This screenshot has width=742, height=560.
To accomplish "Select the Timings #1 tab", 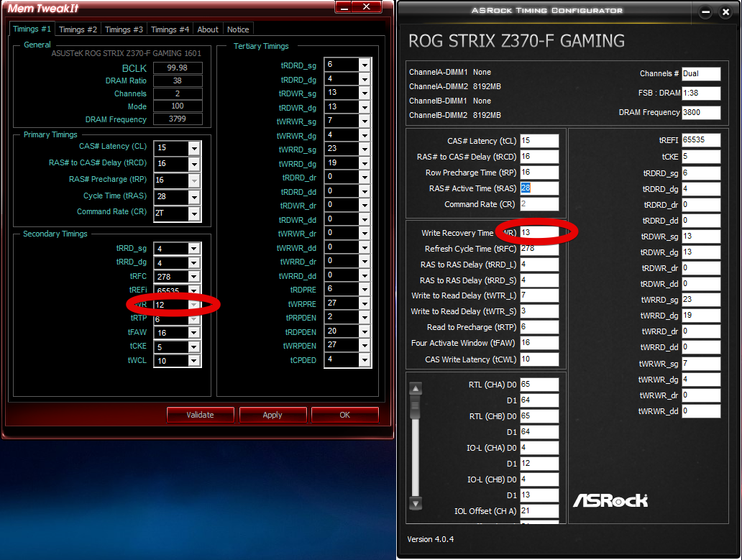I will point(32,29).
